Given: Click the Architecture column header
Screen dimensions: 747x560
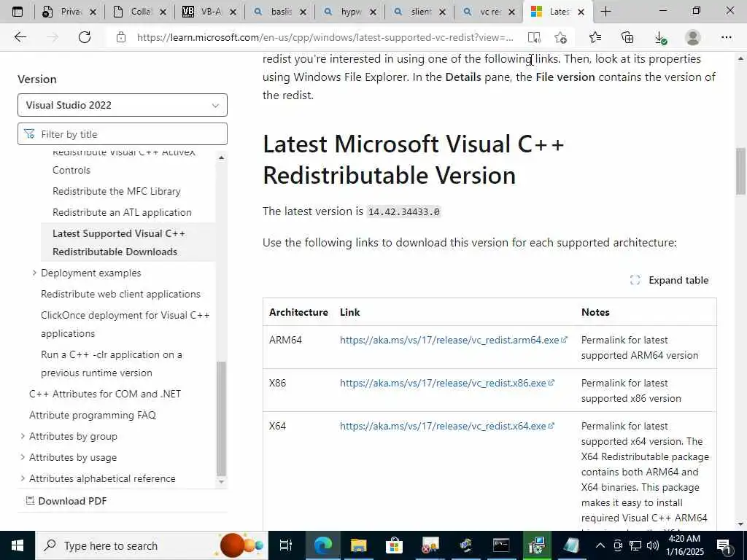Looking at the screenshot, I should pyautogui.click(x=298, y=312).
